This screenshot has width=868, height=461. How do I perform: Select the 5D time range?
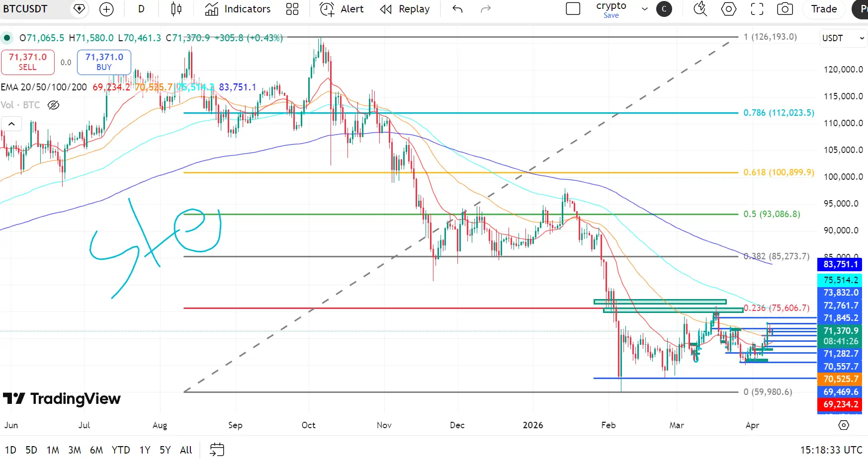coord(31,450)
